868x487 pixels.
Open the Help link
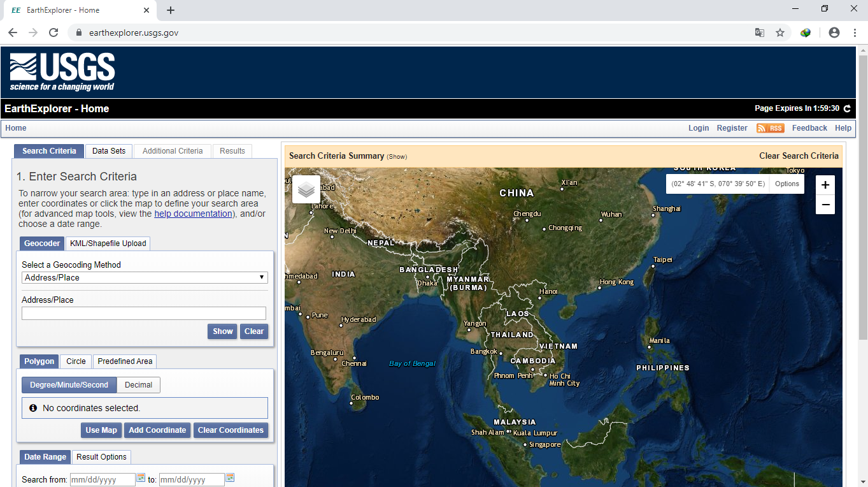pyautogui.click(x=843, y=128)
